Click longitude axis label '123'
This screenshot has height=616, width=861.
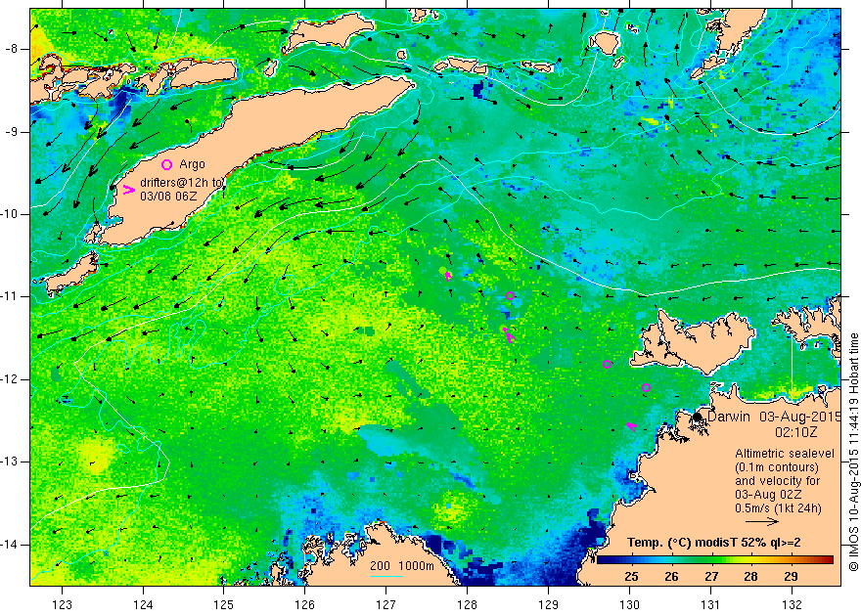coord(62,604)
